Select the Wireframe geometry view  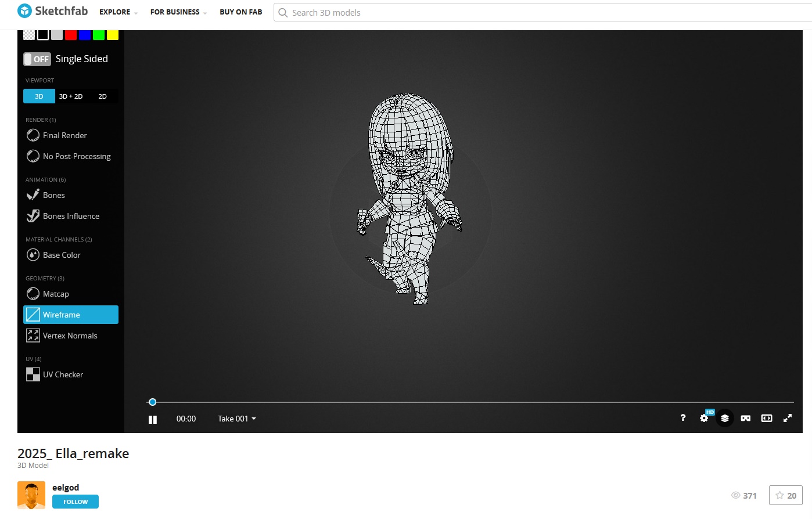71,315
